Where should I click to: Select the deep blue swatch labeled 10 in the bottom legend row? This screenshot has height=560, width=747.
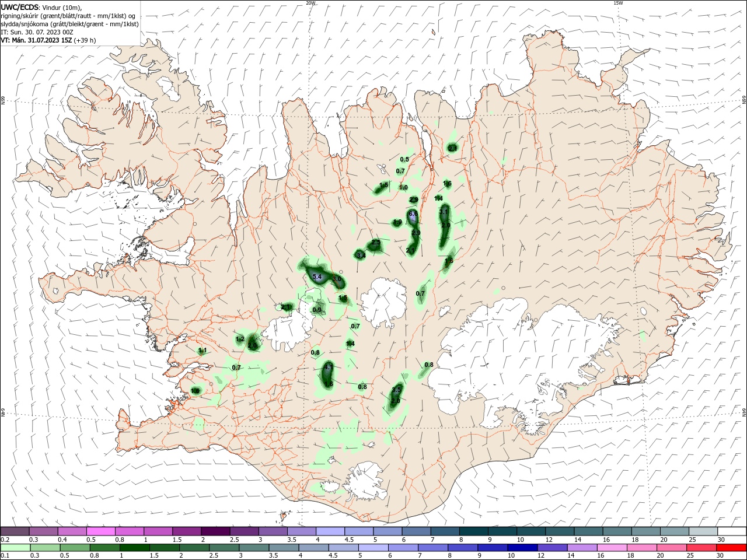[522, 548]
